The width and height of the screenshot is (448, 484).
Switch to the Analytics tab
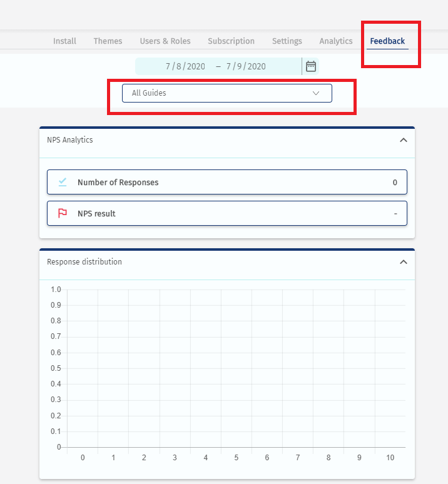click(x=336, y=41)
